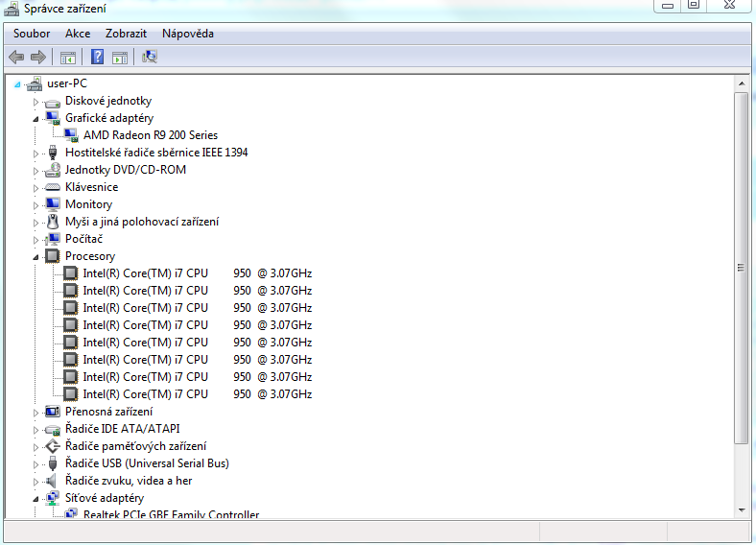Click the first Intel Core i7 CPU chip icon
This screenshot has width=756, height=545.
[x=70, y=273]
